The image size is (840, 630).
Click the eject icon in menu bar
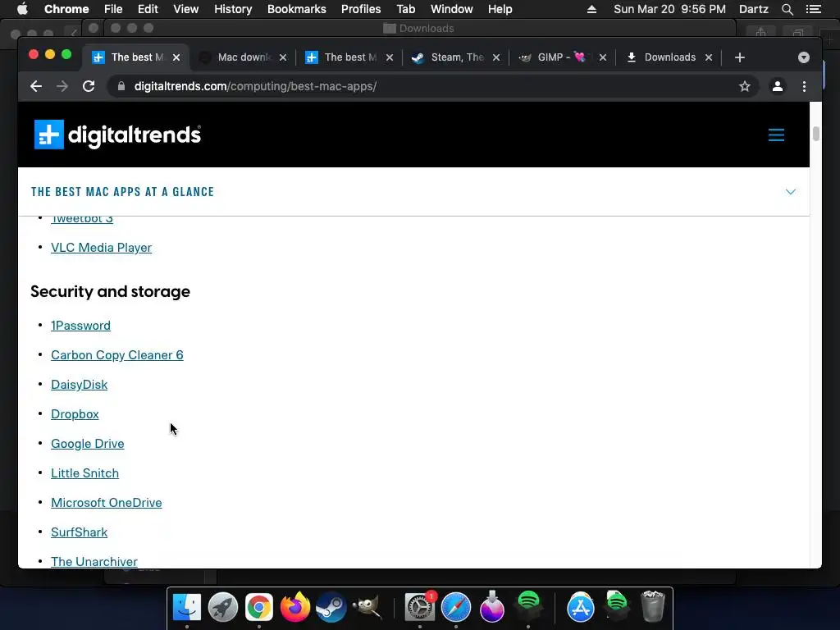(x=592, y=9)
